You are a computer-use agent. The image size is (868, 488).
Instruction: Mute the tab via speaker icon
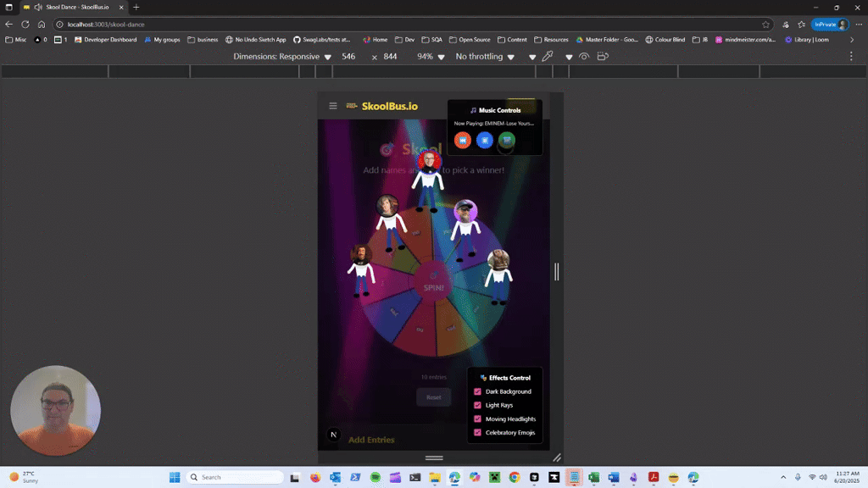click(x=38, y=7)
